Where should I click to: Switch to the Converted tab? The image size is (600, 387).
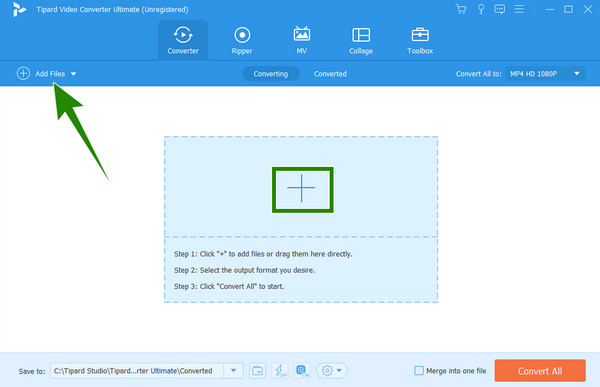click(x=330, y=73)
